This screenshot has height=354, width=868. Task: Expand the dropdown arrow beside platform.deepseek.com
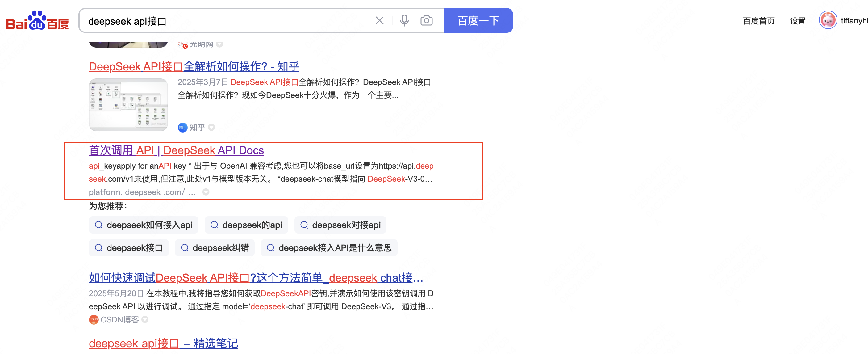(206, 192)
